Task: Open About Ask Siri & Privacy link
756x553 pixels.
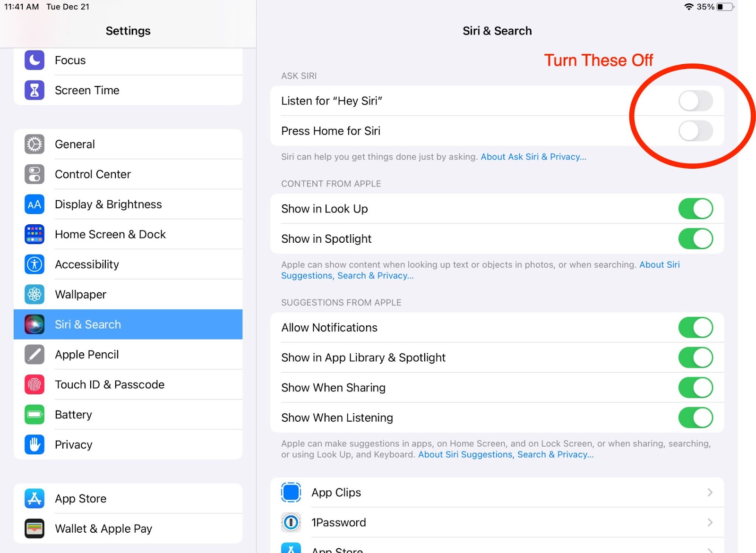Action: click(x=533, y=157)
